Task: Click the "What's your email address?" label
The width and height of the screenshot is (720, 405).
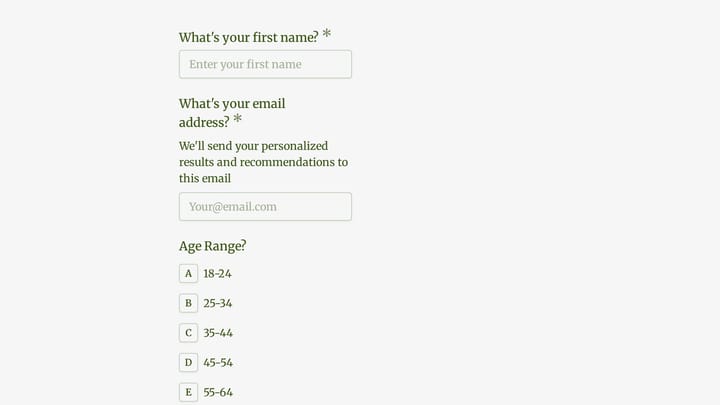Action: coord(232,113)
